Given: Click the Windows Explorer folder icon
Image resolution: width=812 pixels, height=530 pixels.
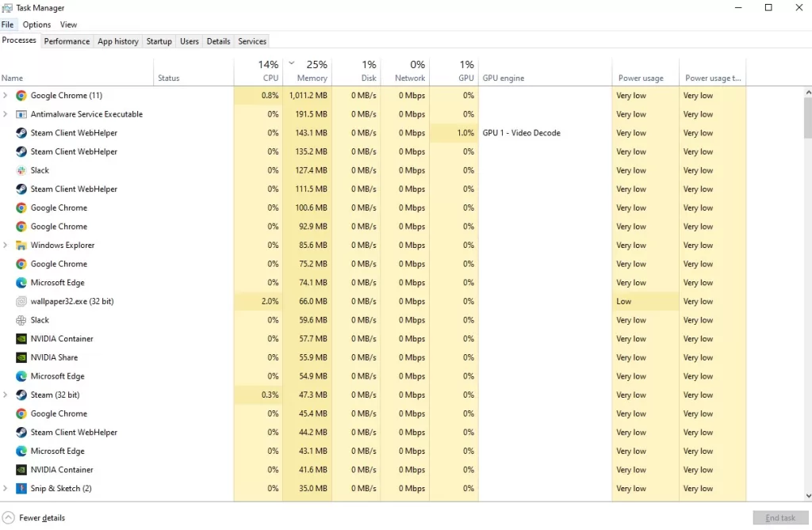Looking at the screenshot, I should pos(21,246).
